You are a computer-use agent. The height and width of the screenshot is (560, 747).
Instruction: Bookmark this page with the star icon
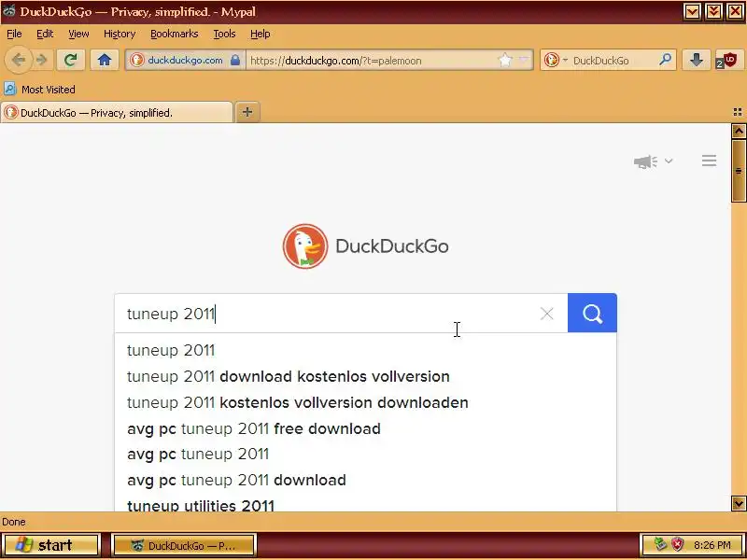505,61
